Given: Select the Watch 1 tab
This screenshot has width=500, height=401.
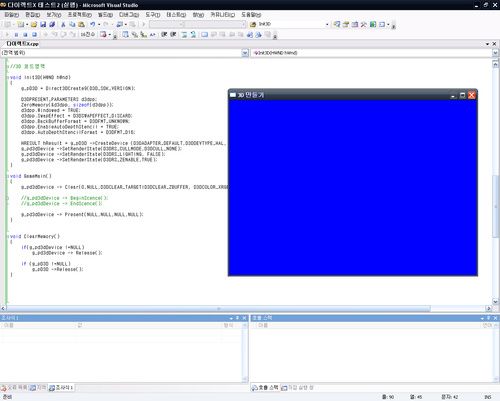Looking at the screenshot, I should (61, 388).
